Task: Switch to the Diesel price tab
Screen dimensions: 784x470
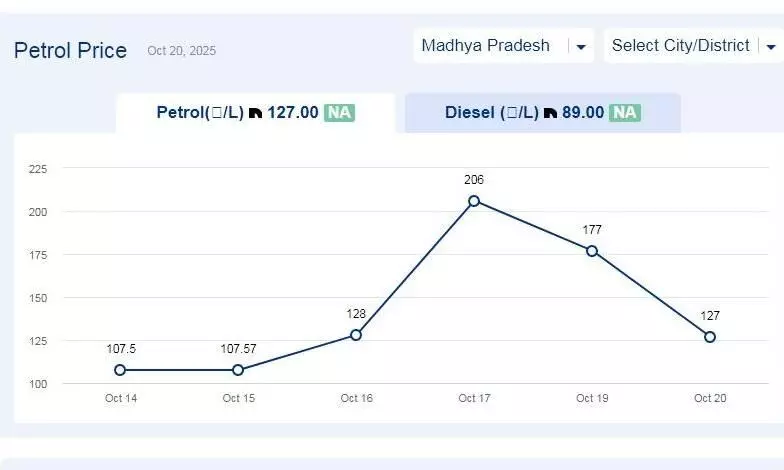Action: (x=542, y=113)
